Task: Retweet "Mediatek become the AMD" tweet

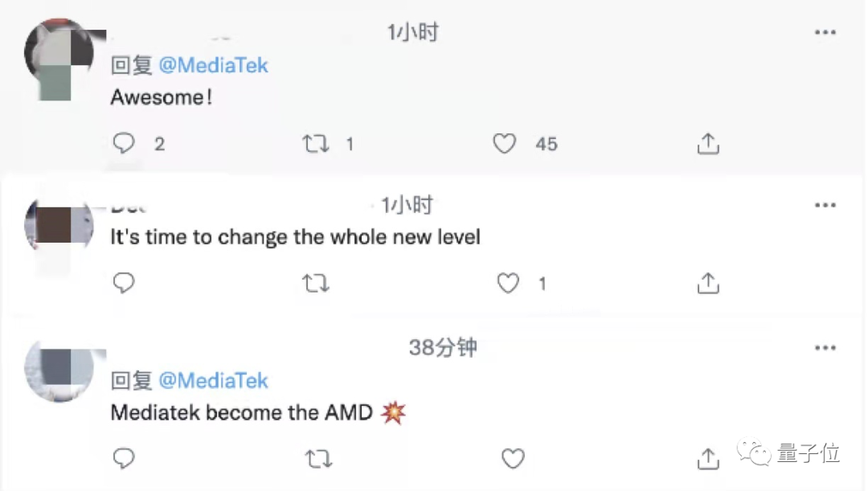Action: click(x=318, y=459)
